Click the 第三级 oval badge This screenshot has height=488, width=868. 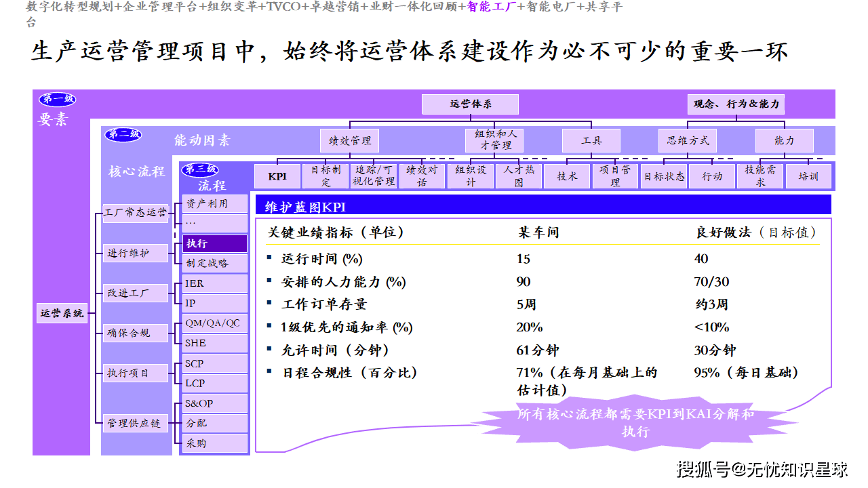(x=201, y=169)
